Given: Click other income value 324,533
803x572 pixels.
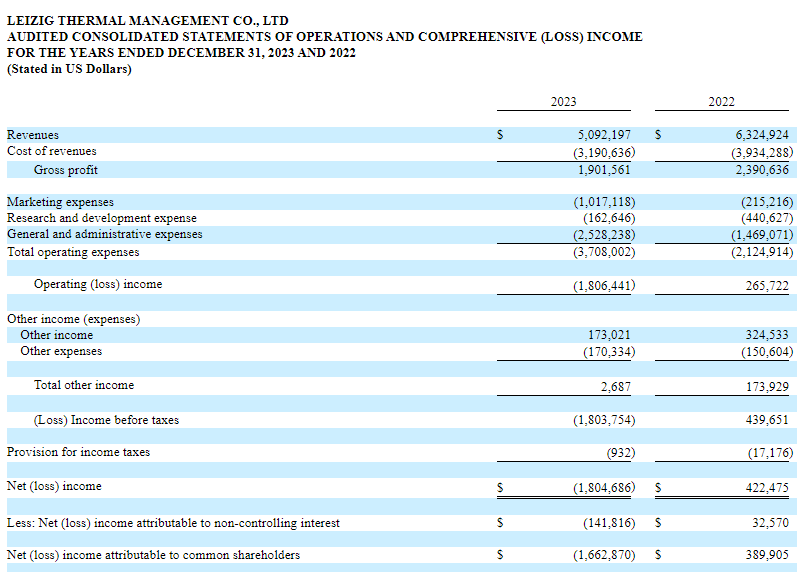Looking at the screenshot, I should (x=767, y=335).
